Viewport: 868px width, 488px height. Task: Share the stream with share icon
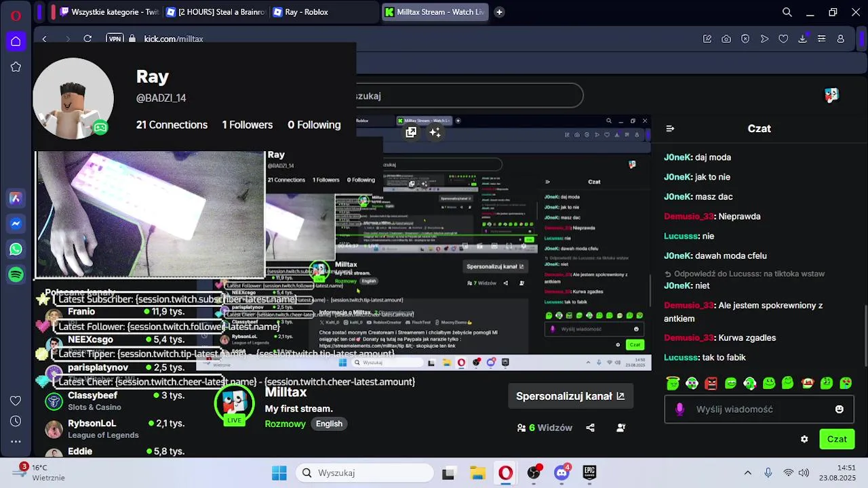[x=590, y=428]
